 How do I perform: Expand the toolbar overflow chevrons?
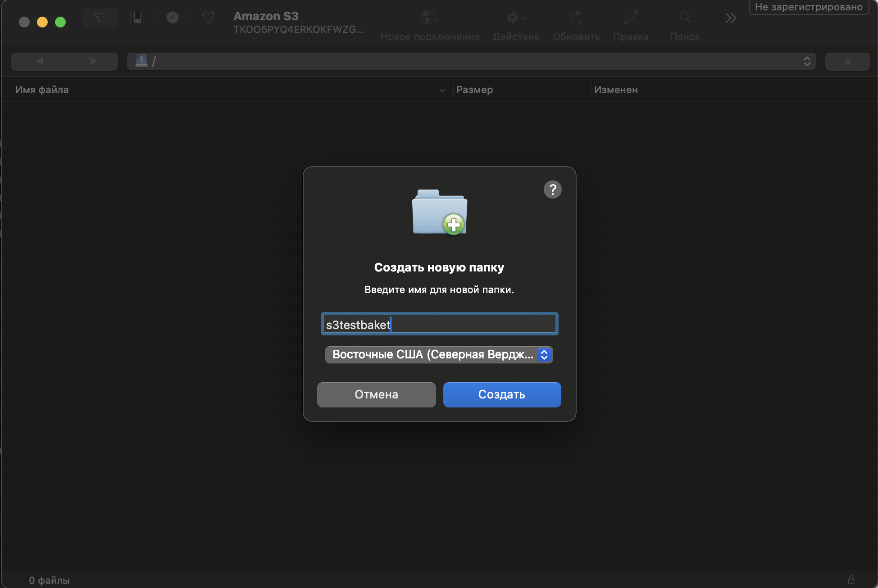click(x=731, y=18)
